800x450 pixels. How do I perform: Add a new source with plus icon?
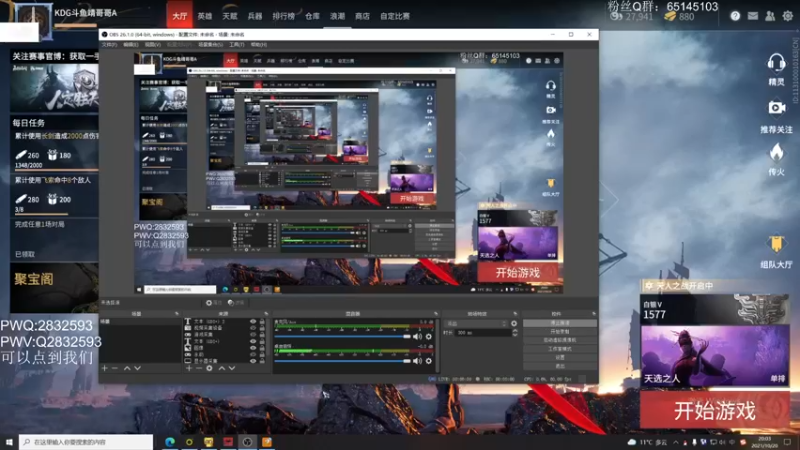[189, 368]
